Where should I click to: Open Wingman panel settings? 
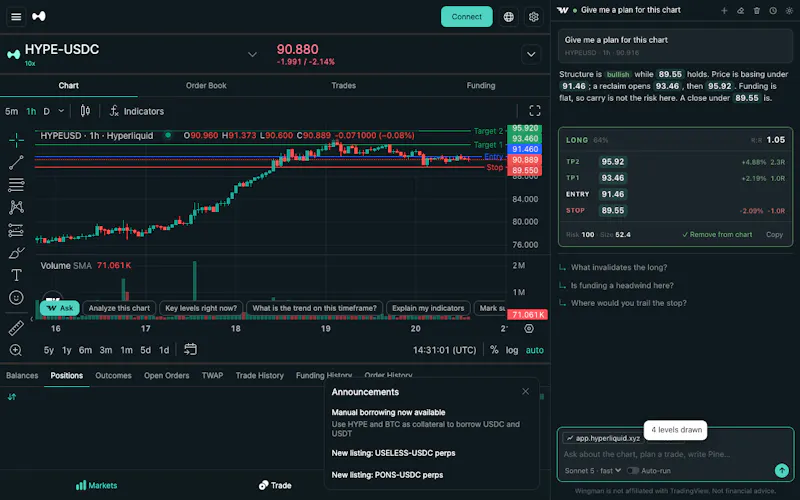(x=789, y=10)
